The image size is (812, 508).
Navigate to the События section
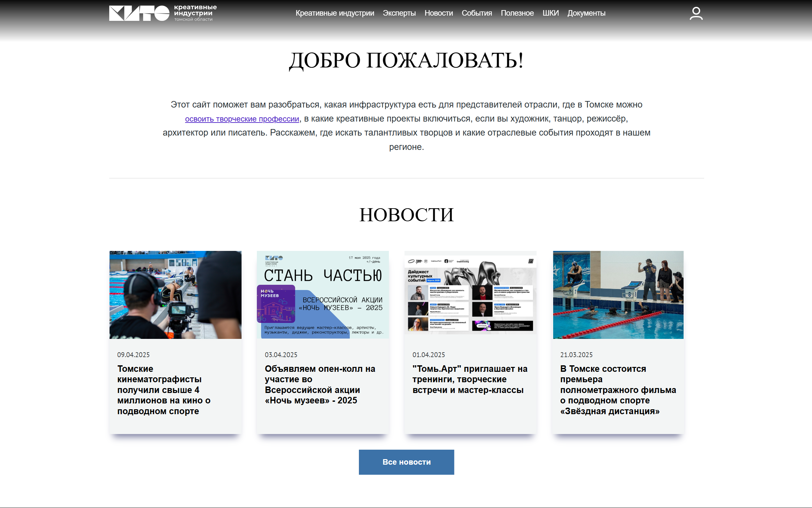(x=477, y=13)
